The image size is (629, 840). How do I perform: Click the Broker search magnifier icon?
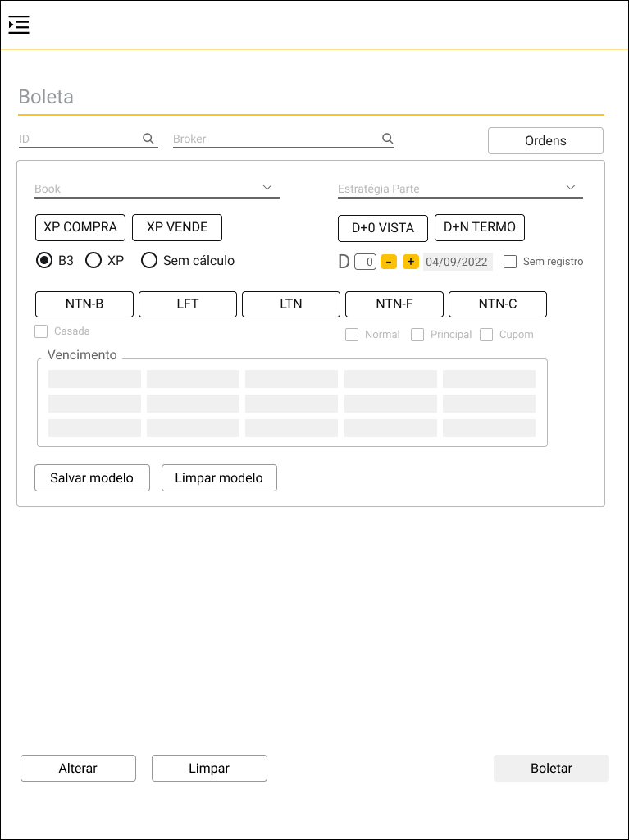388,139
